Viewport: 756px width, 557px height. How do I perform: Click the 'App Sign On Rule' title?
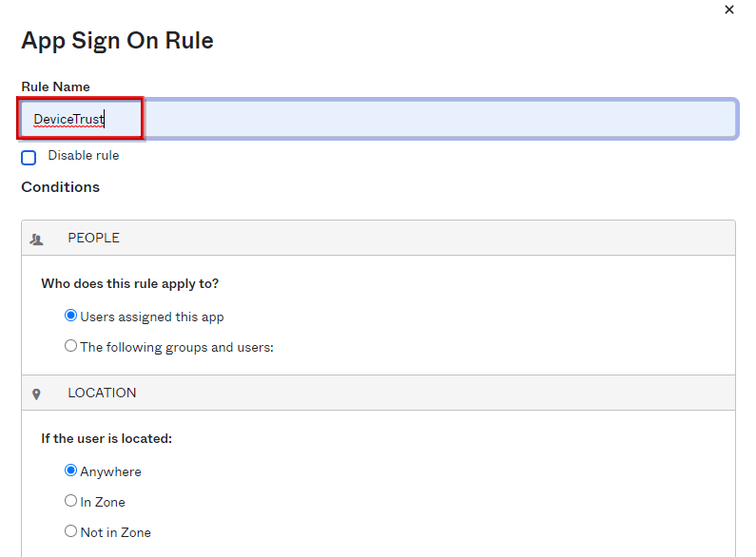[117, 41]
